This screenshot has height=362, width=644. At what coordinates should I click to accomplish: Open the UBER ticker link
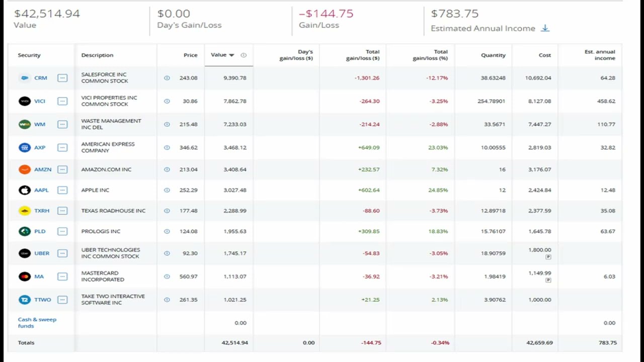(42, 253)
